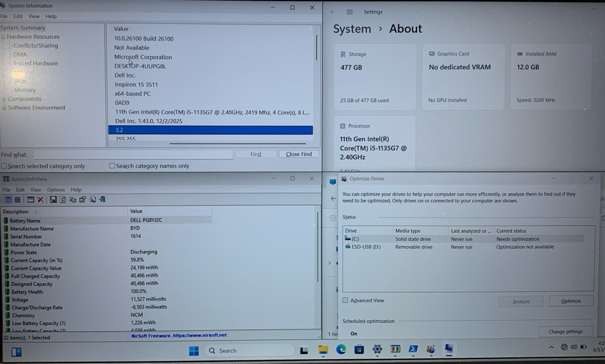This screenshot has width=605, height=364.
Task: Show hidden icons via tray chevron
Action: tap(551, 347)
